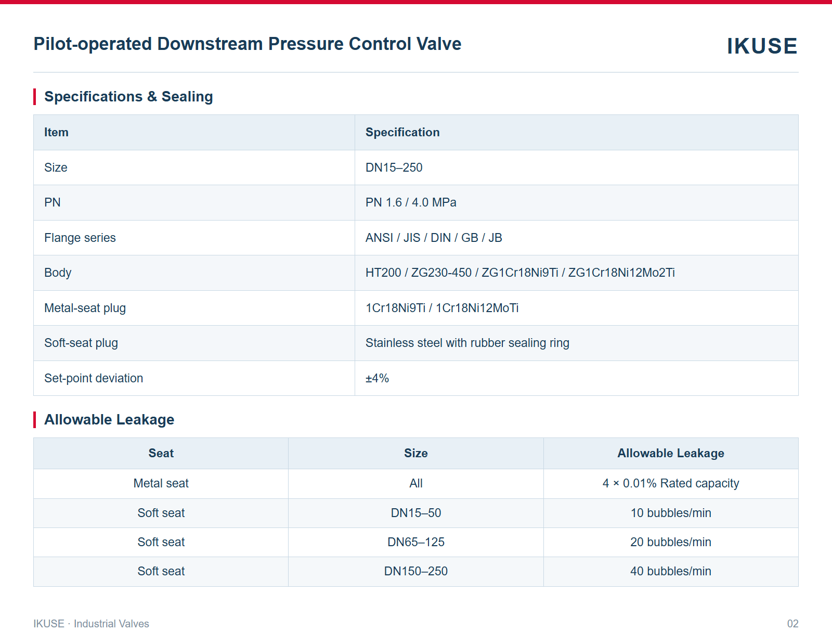The height and width of the screenshot is (644, 832).
Task: Select '4 × 0.01% Rated capacity' cell
Action: pos(671,484)
